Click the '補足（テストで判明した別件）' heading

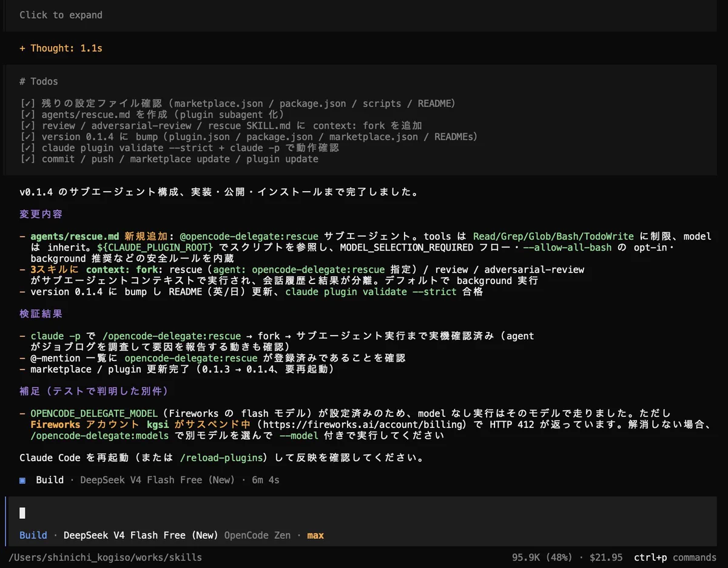(x=93, y=391)
